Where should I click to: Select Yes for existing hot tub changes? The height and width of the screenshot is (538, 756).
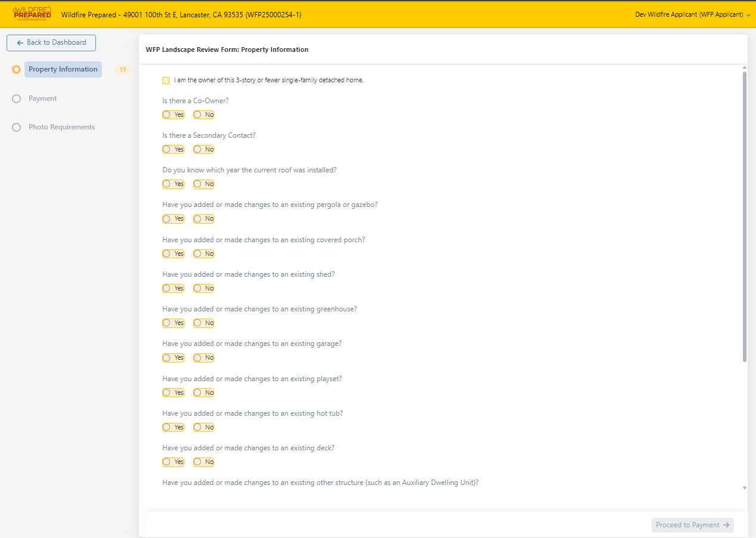coord(167,428)
